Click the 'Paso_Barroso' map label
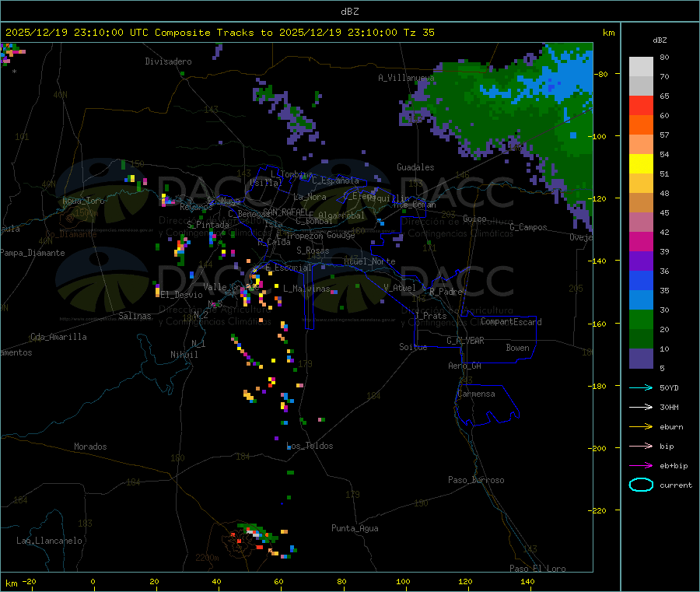Viewport: 700px width, 592px height. [x=476, y=480]
